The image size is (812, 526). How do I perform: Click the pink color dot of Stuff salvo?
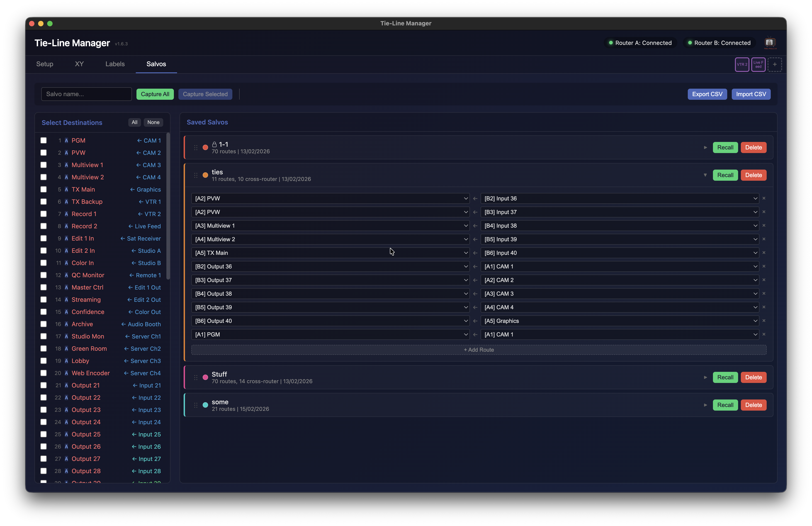(205, 377)
